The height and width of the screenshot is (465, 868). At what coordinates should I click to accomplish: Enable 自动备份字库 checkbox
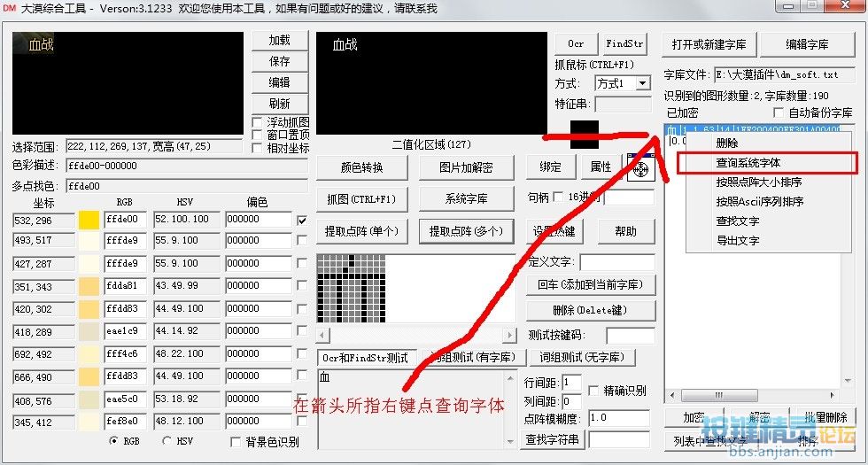coord(779,112)
